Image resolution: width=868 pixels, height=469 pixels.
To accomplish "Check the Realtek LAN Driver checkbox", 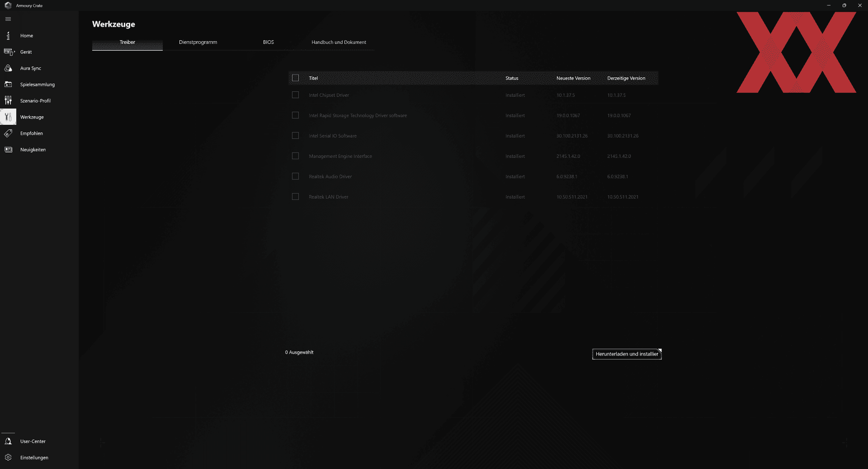I will point(296,197).
